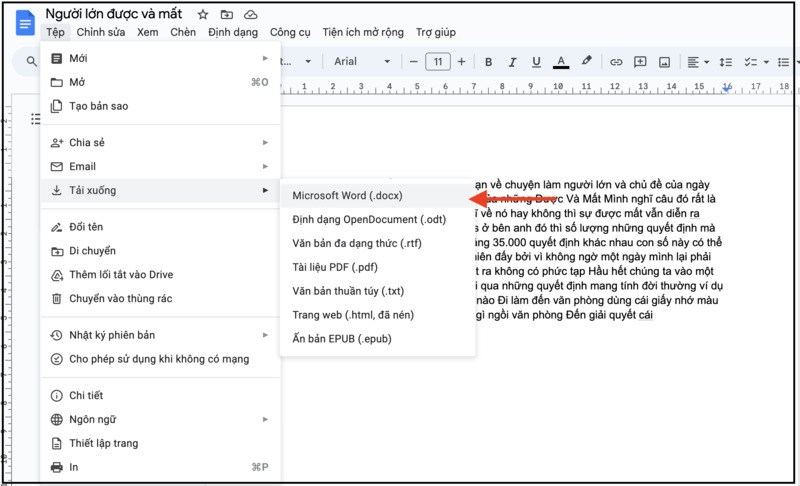The image size is (800, 486).
Task: Click the highlight color pen icon
Action: pos(587,62)
